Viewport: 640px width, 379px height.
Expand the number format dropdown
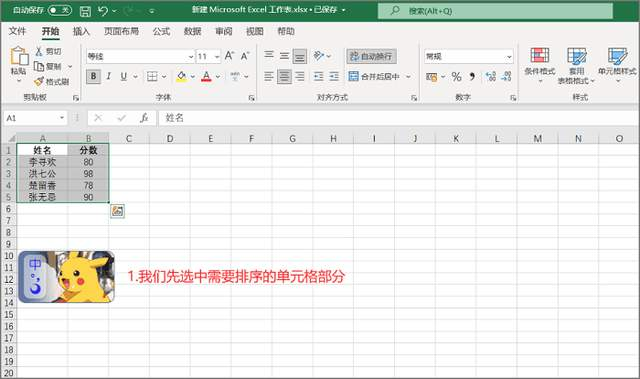click(x=509, y=56)
